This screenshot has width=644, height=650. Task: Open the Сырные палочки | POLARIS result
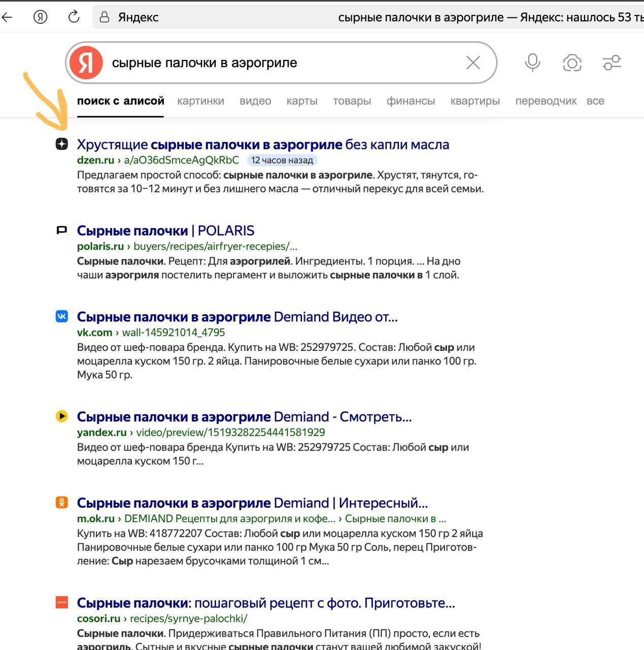[165, 231]
